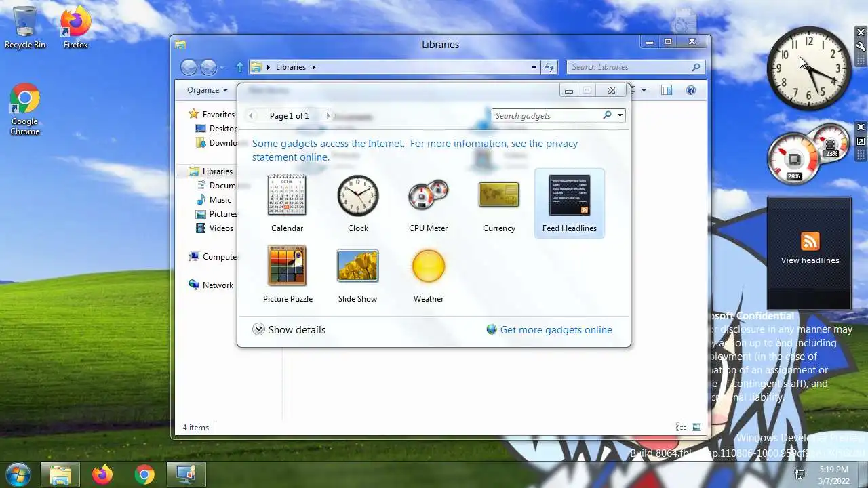
Task: Select Favorites in navigation pane
Action: pyautogui.click(x=212, y=115)
